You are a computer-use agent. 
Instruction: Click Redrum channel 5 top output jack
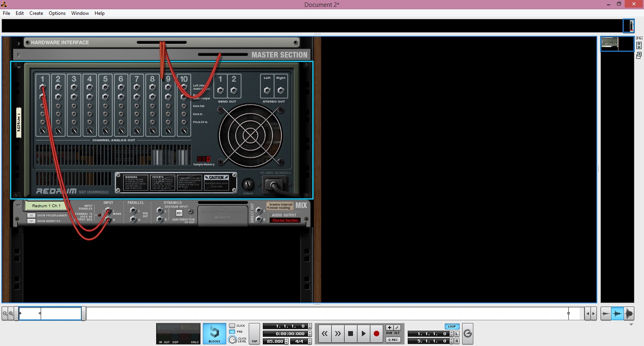point(105,87)
